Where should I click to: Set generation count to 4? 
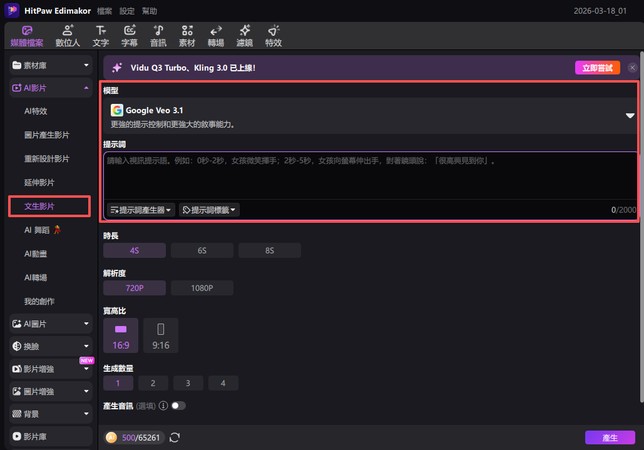click(x=223, y=383)
